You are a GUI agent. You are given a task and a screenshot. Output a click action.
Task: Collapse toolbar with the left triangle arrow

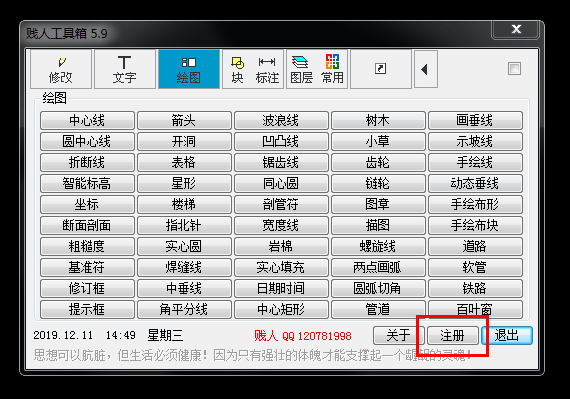click(x=426, y=69)
